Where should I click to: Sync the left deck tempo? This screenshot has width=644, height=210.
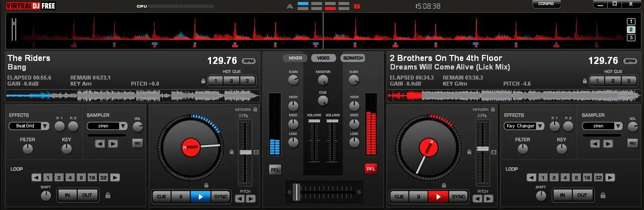tap(220, 196)
